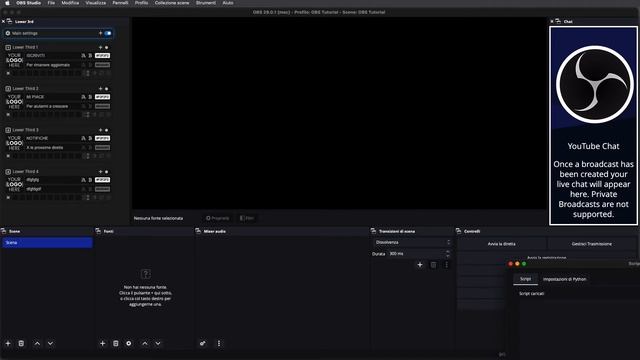
Task: Undock the Controlli panel via its dock icon
Action: [458, 231]
